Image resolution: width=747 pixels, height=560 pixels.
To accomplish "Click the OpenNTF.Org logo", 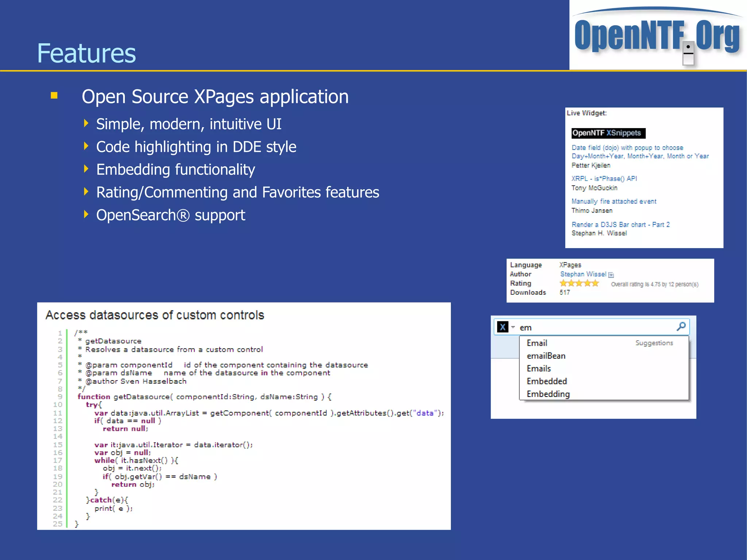I will pos(657,35).
